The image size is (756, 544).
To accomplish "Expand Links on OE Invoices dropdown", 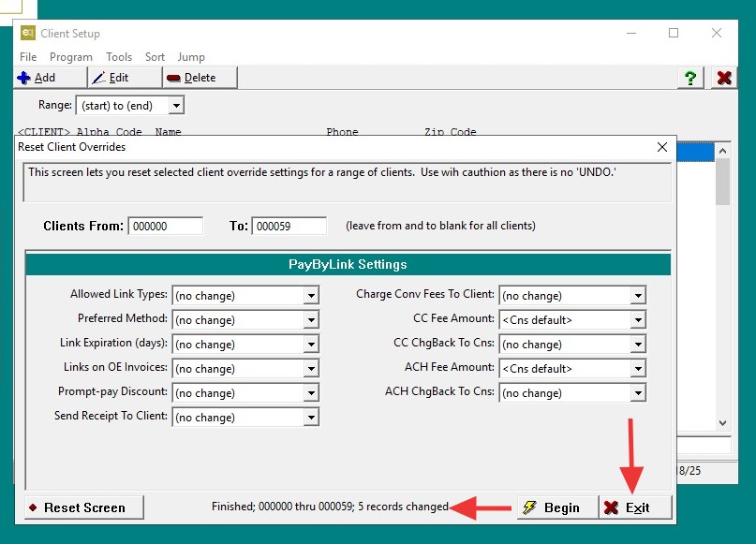I will [x=311, y=369].
